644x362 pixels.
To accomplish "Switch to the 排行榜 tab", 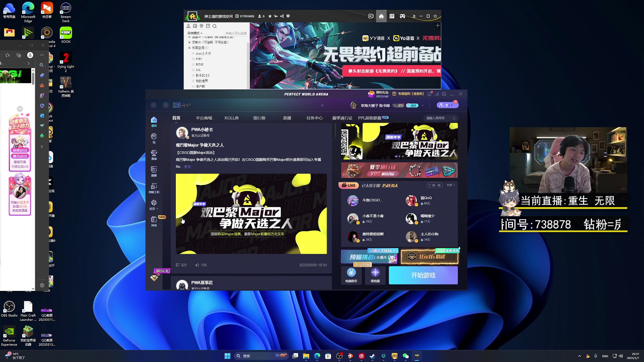I will 259,118.
